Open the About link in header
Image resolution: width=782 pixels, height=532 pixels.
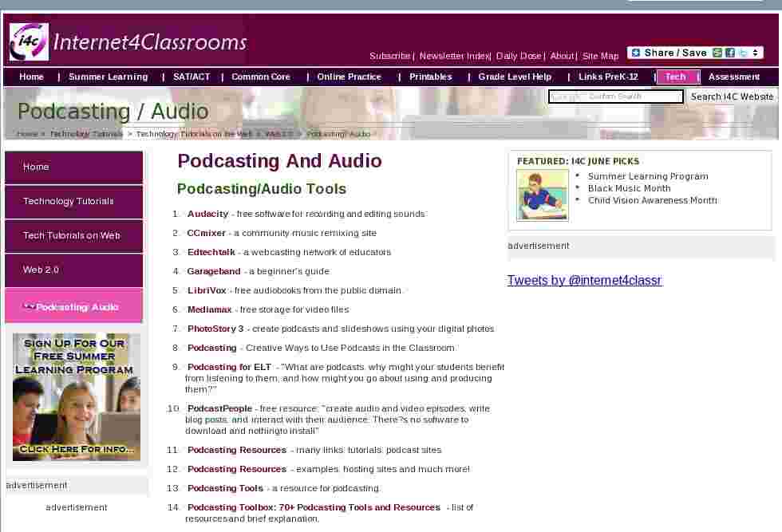pyautogui.click(x=562, y=56)
